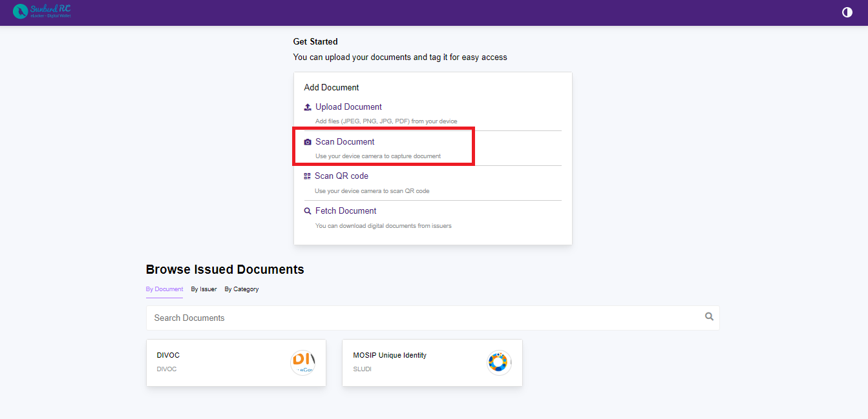
Task: Click the DIVOC logo thumbnail
Action: (x=302, y=363)
